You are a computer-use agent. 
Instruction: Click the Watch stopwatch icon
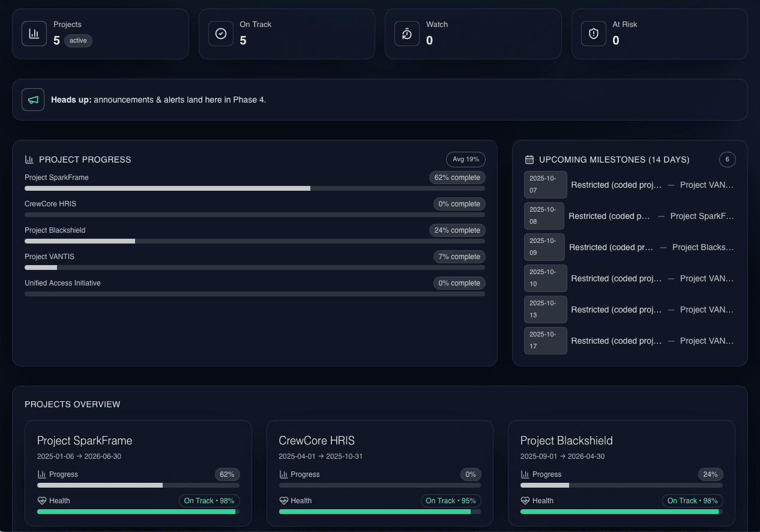407,34
